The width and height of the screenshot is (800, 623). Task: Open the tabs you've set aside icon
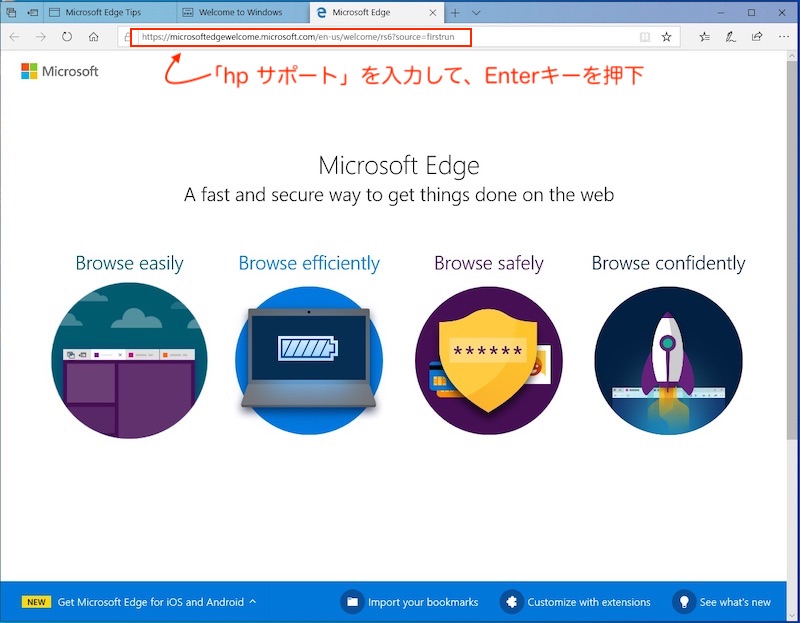click(11, 12)
